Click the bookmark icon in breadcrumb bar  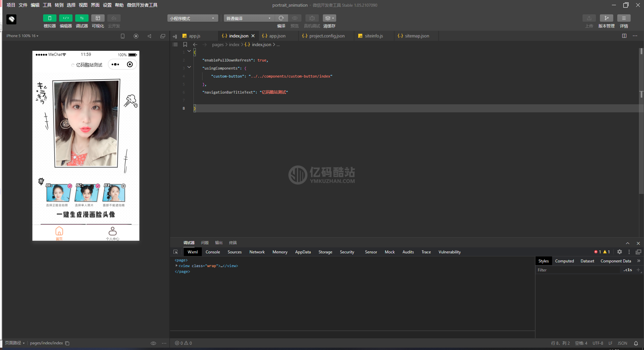pyautogui.click(x=185, y=44)
